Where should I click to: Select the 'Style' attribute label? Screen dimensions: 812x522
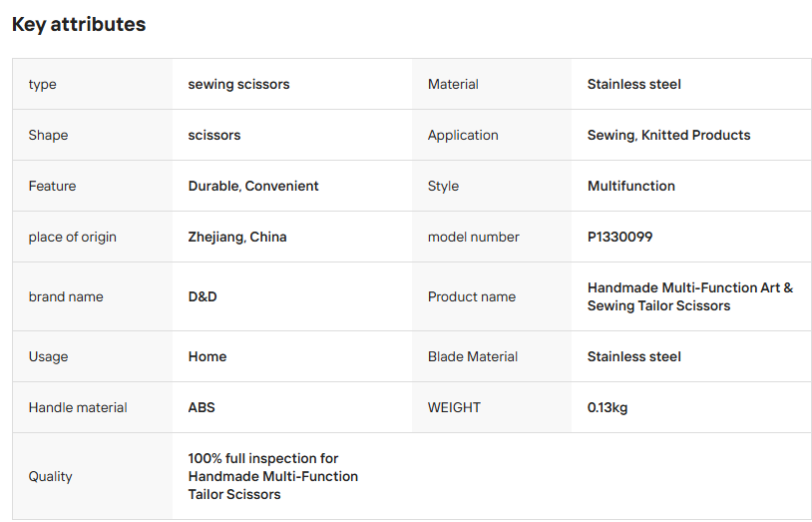(443, 186)
